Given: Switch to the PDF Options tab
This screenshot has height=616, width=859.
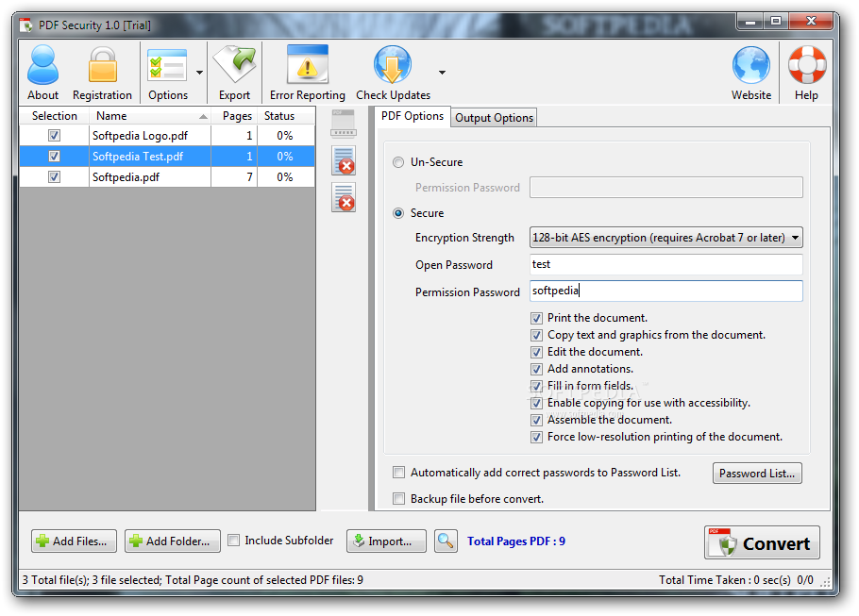Looking at the screenshot, I should (x=413, y=116).
